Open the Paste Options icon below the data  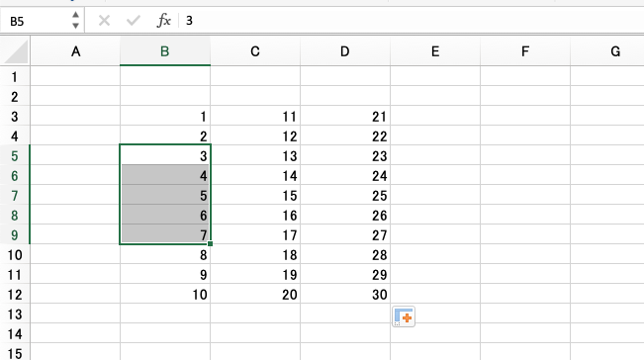click(404, 316)
